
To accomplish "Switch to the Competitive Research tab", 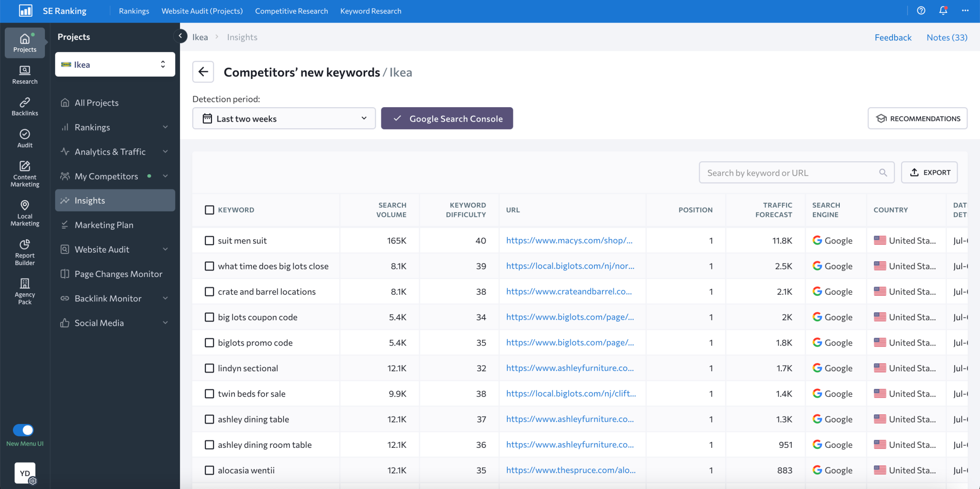I will coord(291,11).
